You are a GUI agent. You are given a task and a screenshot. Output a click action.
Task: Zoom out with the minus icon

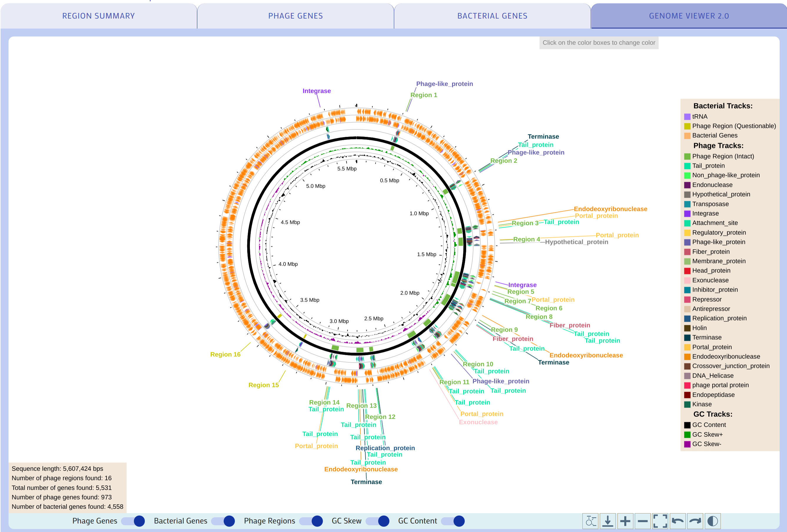tap(642, 521)
